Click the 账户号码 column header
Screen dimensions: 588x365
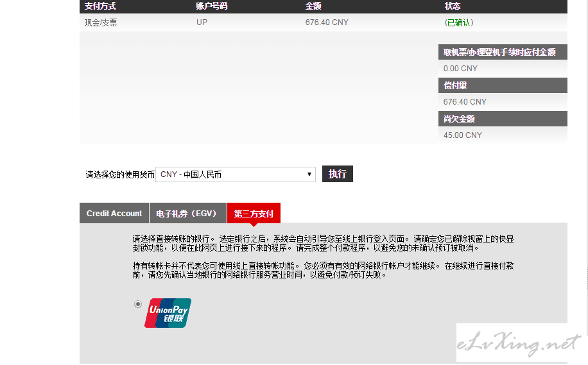(211, 6)
